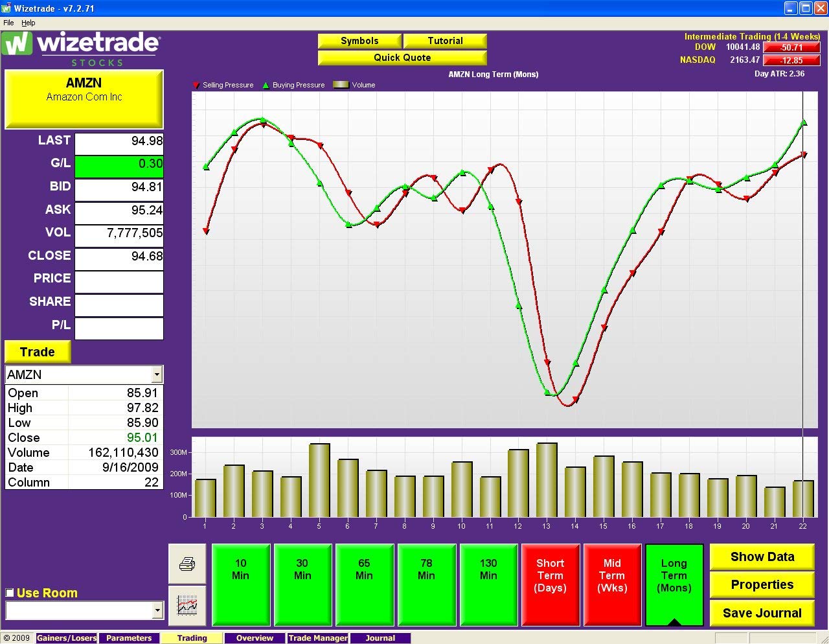
Task: Click the volume bar for column 13
Action: point(547,480)
